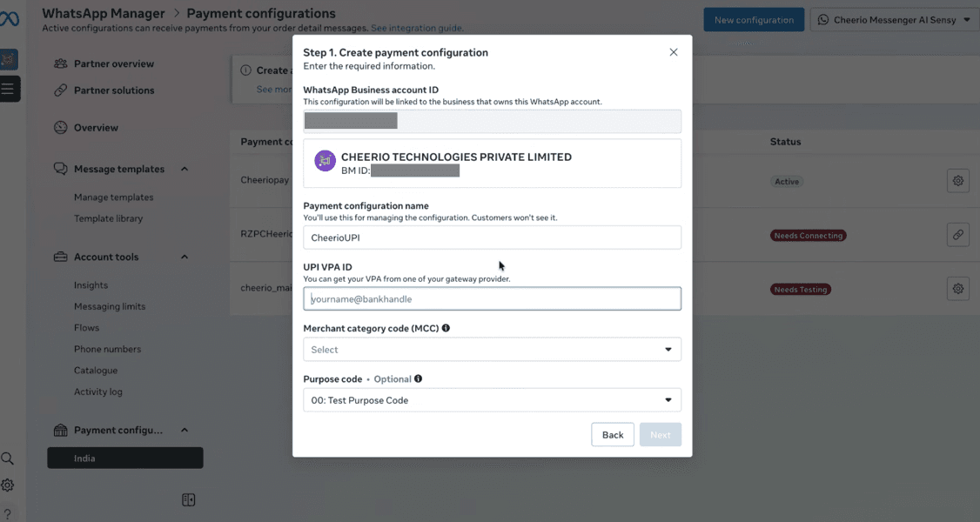Open settings gear in left rail

[x=8, y=485]
